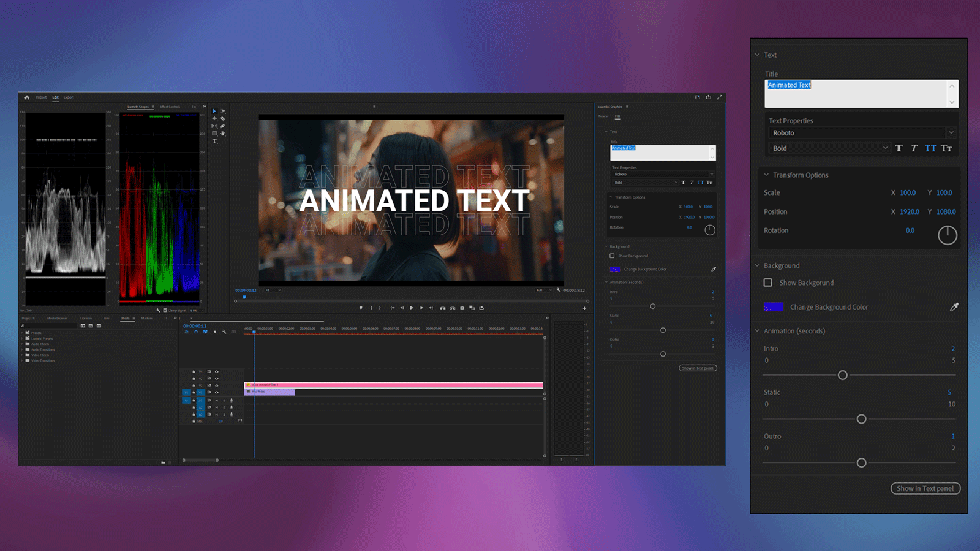This screenshot has width=980, height=551.
Task: Click the Export Frame camera icon
Action: [462, 308]
